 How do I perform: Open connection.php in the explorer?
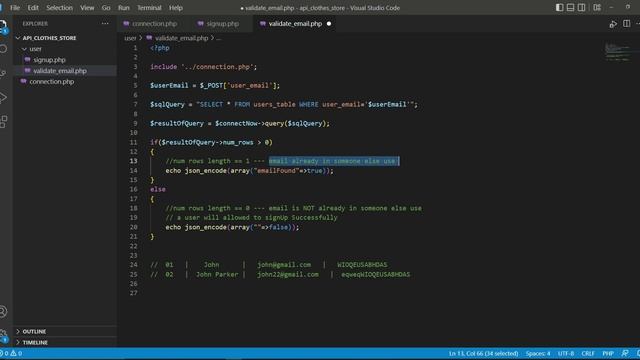(65, 82)
